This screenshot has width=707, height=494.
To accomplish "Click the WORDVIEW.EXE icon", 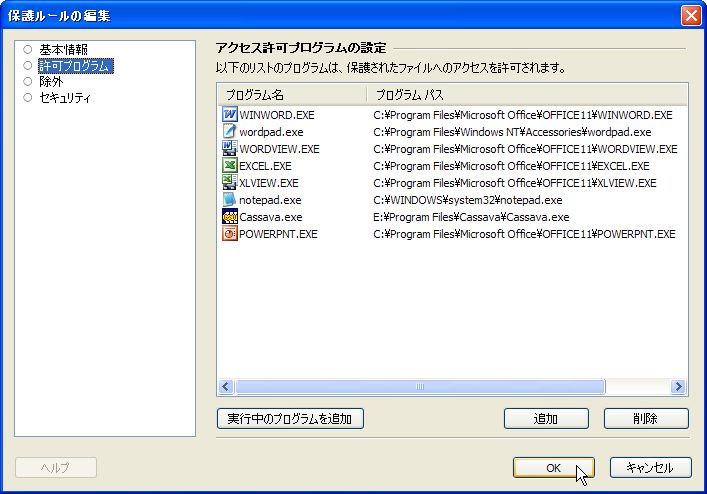I will point(230,148).
